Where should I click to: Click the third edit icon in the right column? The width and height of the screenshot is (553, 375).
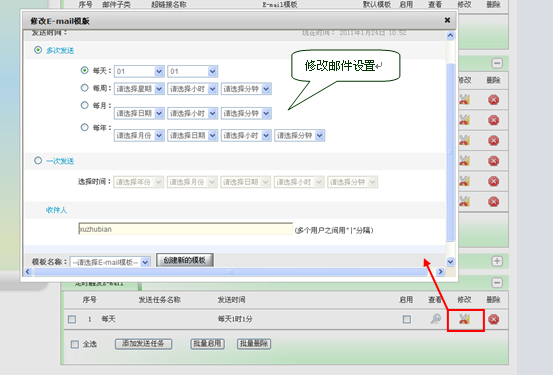(x=464, y=141)
